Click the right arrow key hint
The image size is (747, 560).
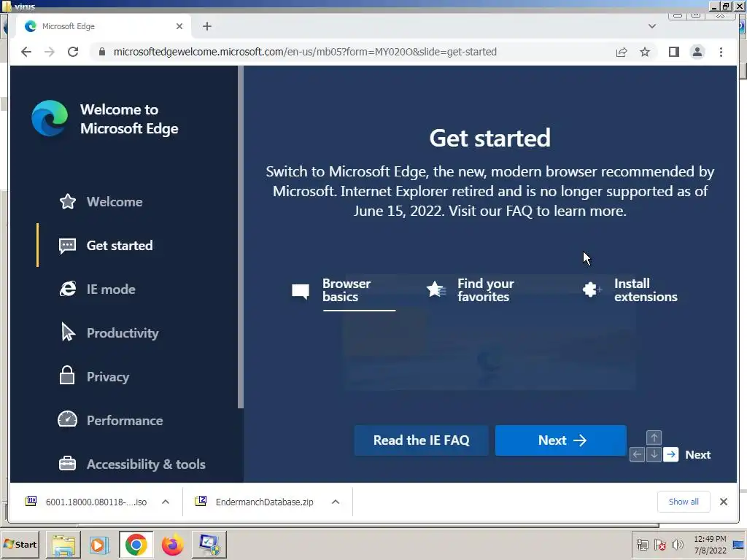pyautogui.click(x=671, y=454)
